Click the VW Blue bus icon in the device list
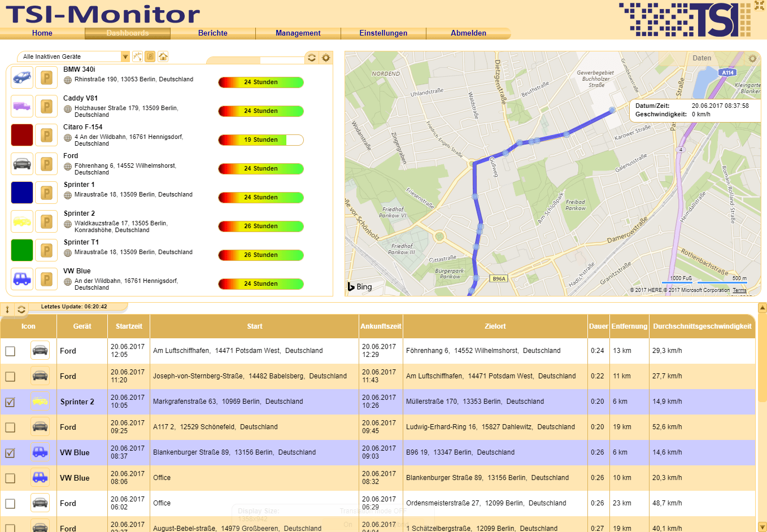This screenshot has width=767, height=532. (x=22, y=279)
